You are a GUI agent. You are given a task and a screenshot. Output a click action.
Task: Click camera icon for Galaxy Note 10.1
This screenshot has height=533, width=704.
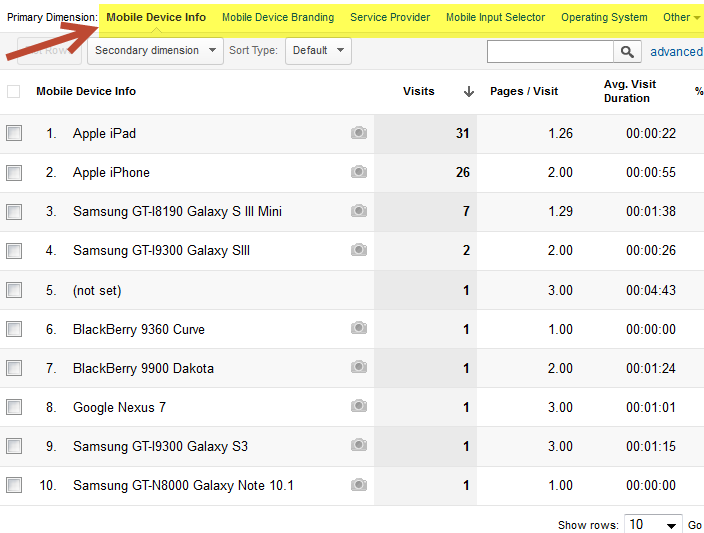[359, 485]
